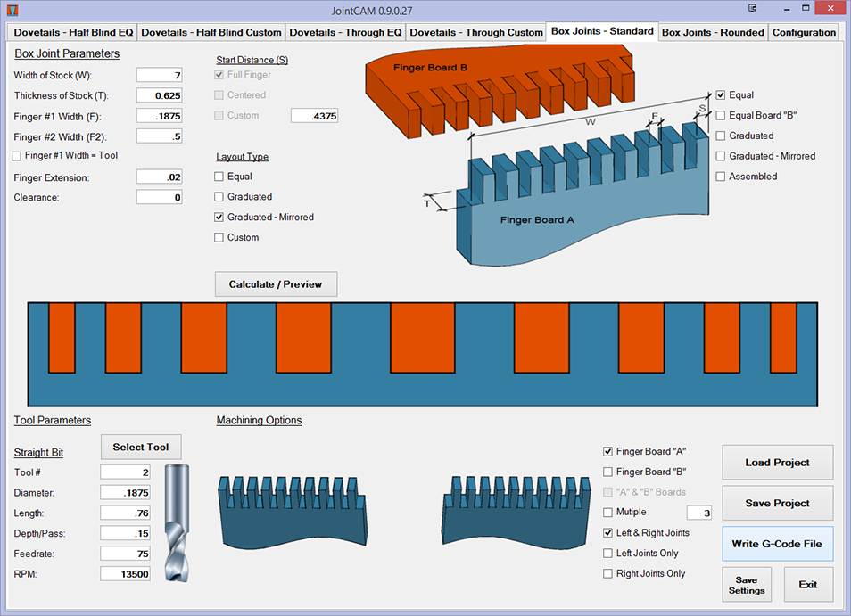Click the Select Tool button

(x=141, y=447)
